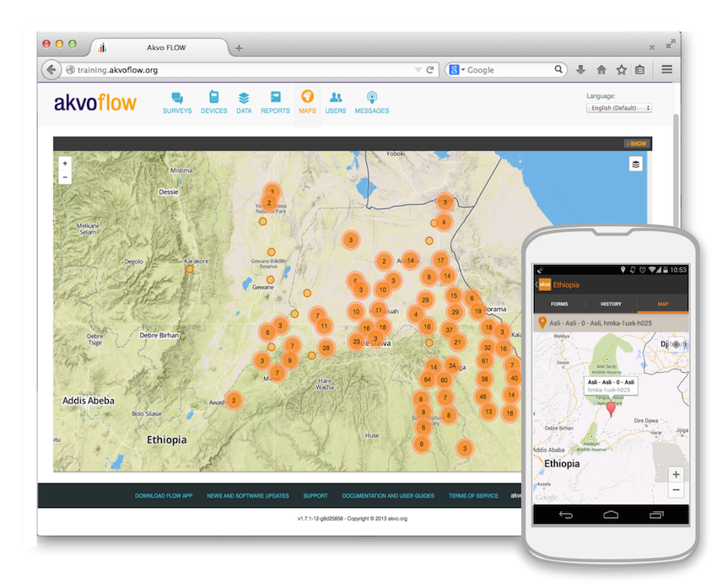Show the bookmarks list

(639, 69)
